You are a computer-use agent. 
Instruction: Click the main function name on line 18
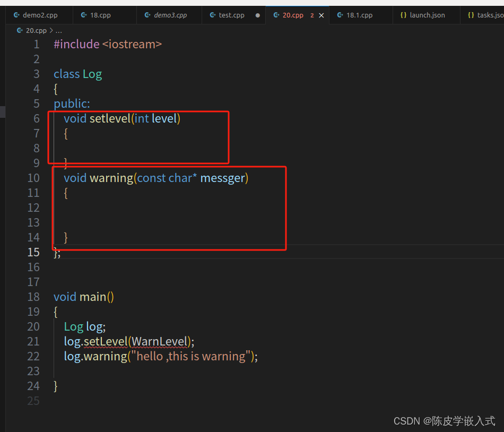click(x=93, y=297)
